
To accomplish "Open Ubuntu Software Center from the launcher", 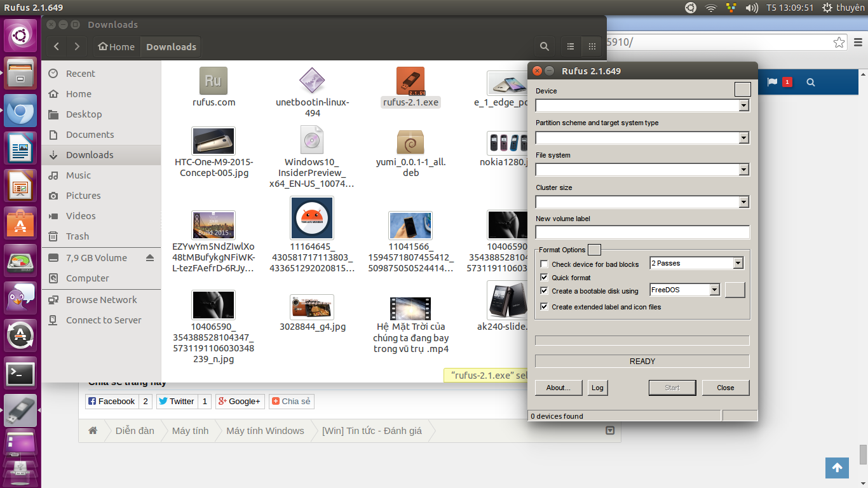I will tap(21, 224).
